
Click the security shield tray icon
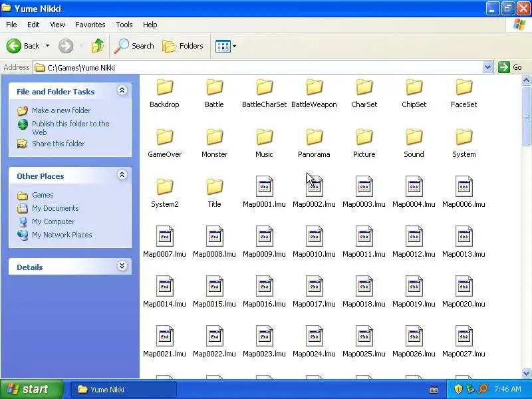(458, 389)
